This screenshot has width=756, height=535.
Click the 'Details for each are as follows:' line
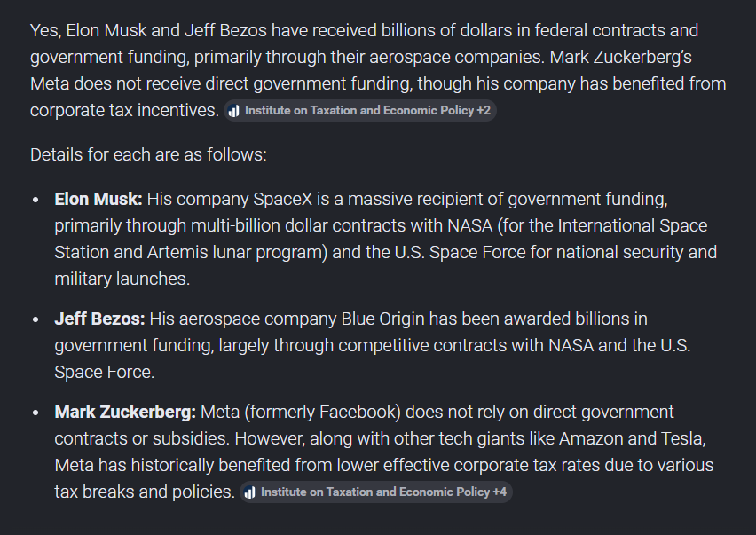[x=148, y=154]
